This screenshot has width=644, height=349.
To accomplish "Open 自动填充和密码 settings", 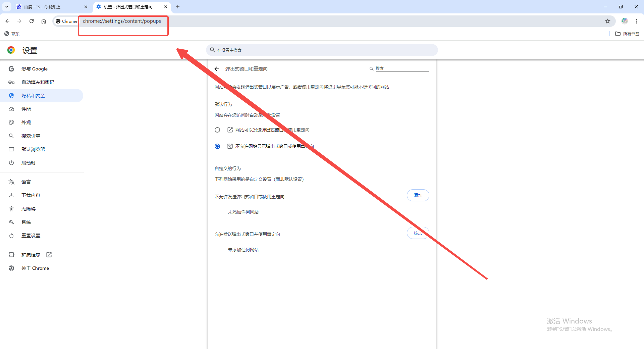I will click(x=42, y=82).
